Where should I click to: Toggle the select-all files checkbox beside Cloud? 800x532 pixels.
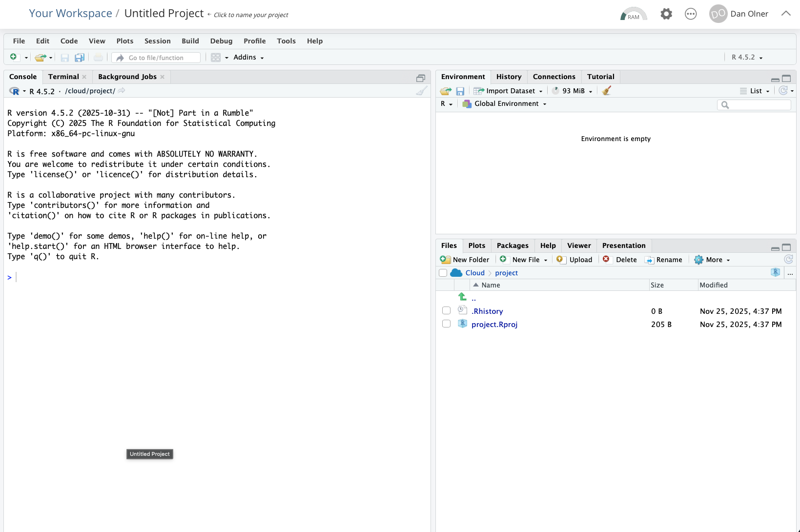tap(443, 273)
